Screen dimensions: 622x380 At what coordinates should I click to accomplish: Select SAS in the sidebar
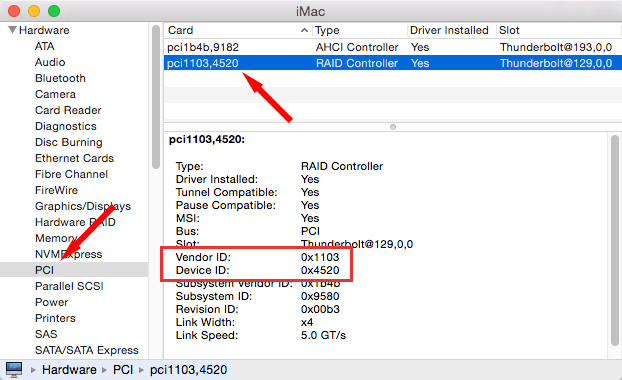[x=46, y=334]
